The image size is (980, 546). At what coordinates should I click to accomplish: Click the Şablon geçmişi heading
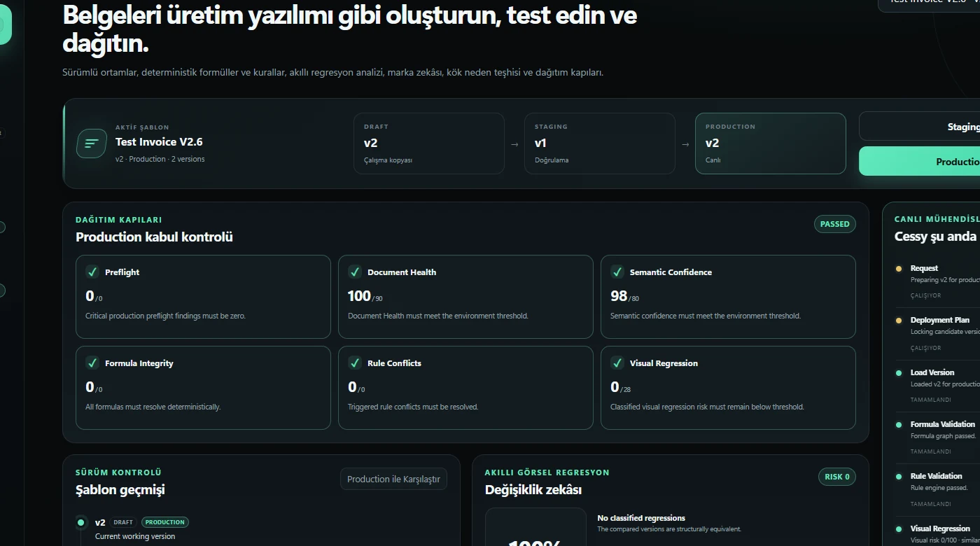pyautogui.click(x=120, y=490)
